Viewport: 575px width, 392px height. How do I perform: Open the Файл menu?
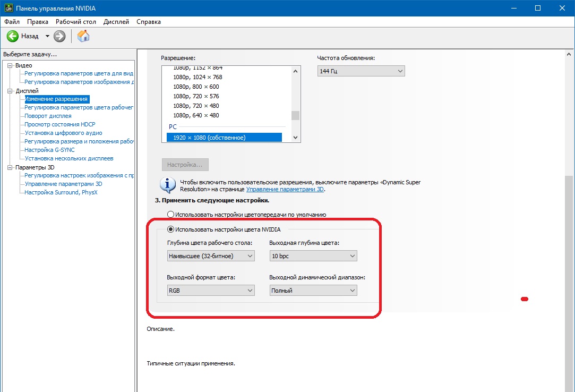pos(12,22)
